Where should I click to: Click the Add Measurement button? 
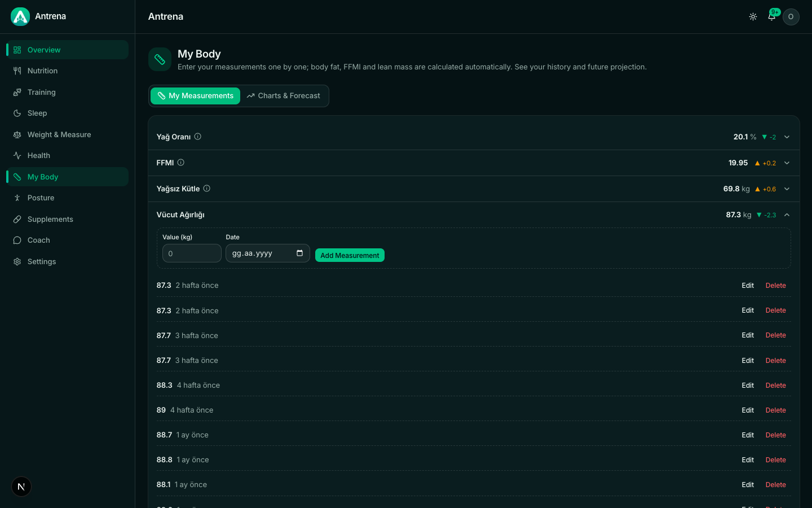(x=350, y=255)
